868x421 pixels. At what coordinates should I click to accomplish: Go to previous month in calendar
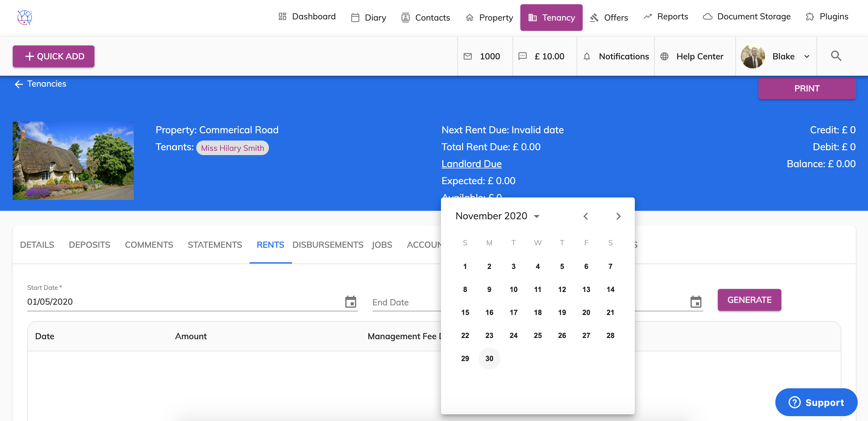pos(586,216)
